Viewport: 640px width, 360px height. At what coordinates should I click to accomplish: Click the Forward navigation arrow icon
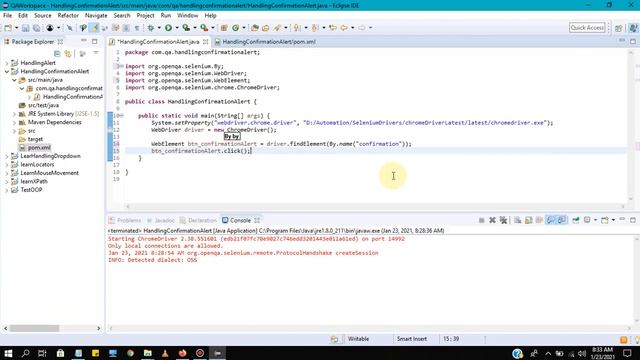[362, 28]
